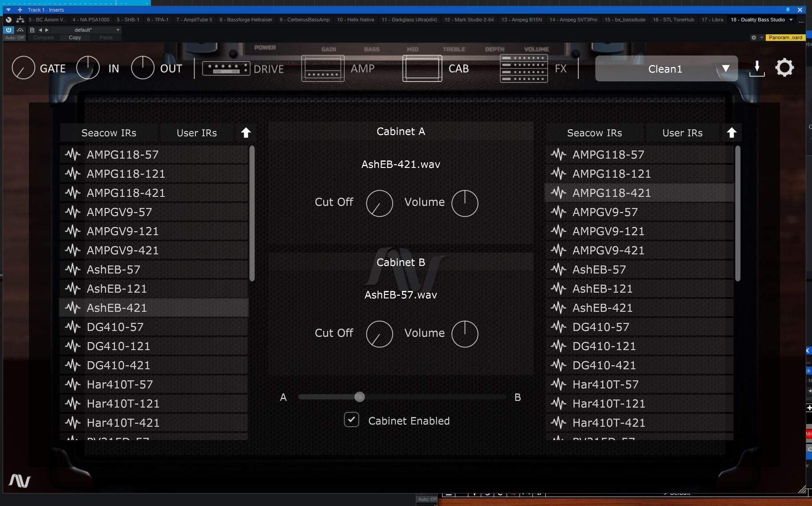812x506 pixels.
Task: Click the left IR list upload arrow
Action: click(x=246, y=133)
